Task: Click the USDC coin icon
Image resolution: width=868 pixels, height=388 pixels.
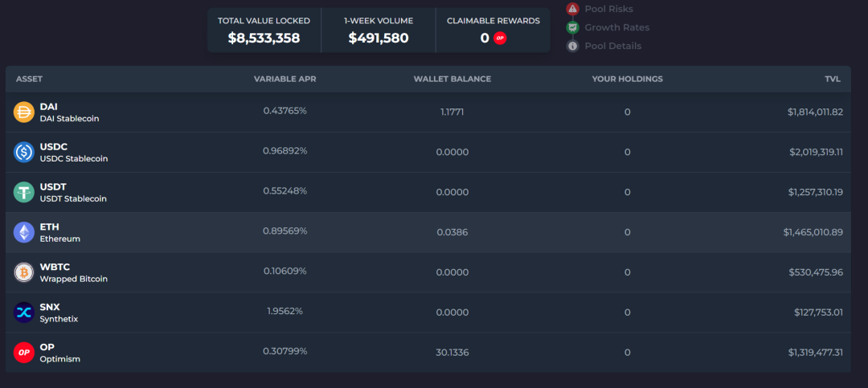Action: point(24,153)
